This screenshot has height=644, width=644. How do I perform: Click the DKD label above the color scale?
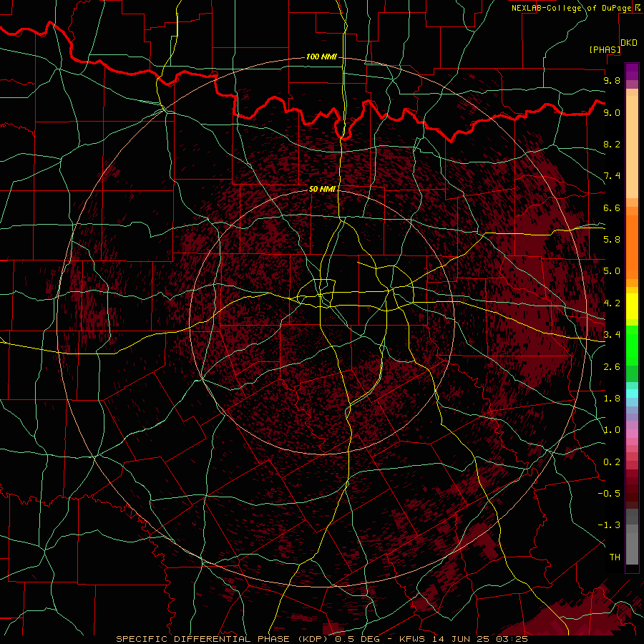pyautogui.click(x=629, y=43)
